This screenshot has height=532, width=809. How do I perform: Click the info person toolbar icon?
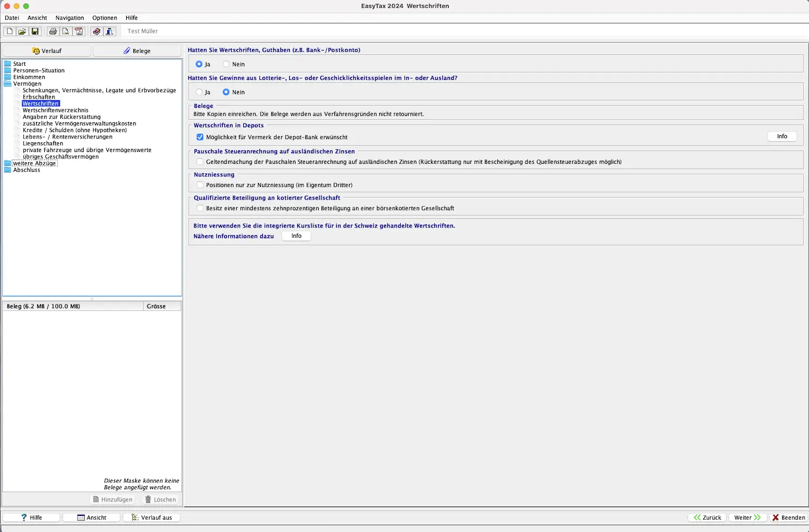[109, 31]
